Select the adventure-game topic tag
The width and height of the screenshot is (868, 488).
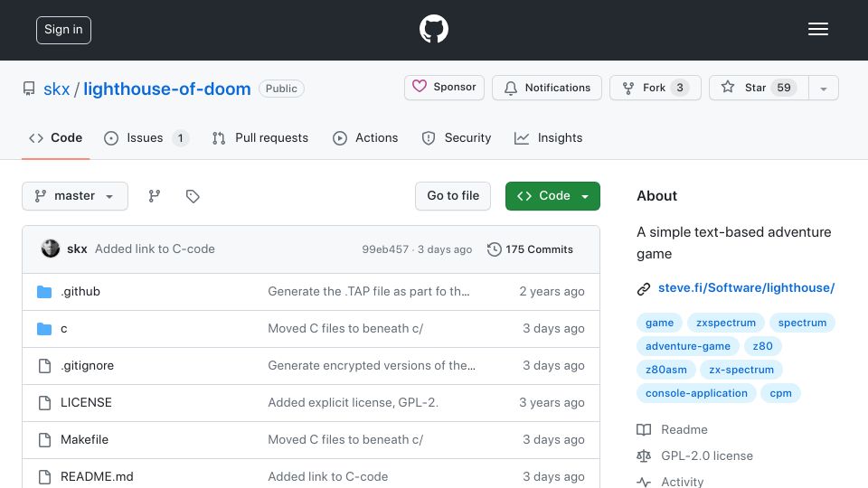(687, 346)
